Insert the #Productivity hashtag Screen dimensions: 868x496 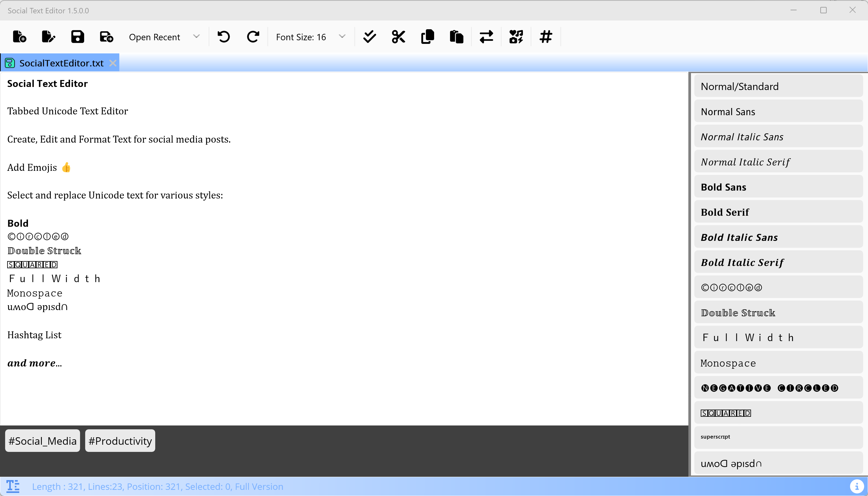click(x=120, y=440)
